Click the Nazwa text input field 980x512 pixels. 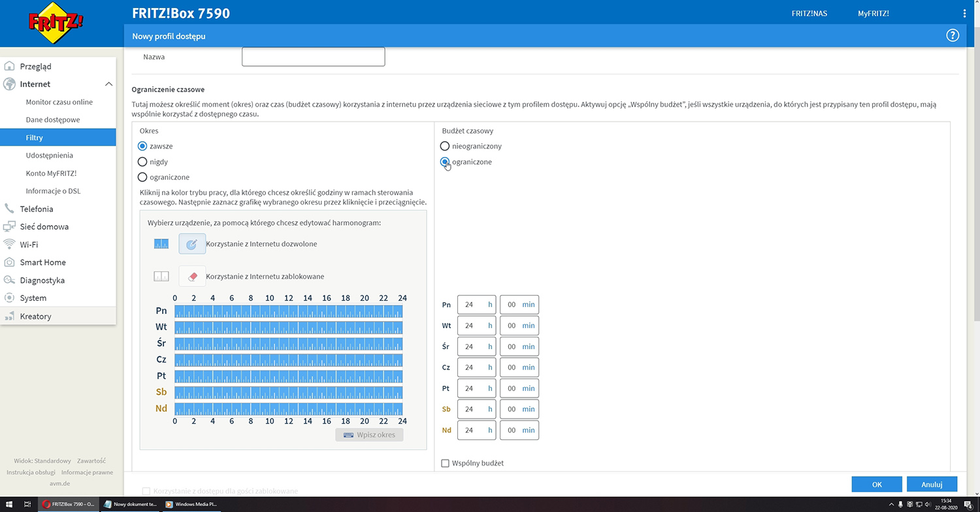coord(313,57)
